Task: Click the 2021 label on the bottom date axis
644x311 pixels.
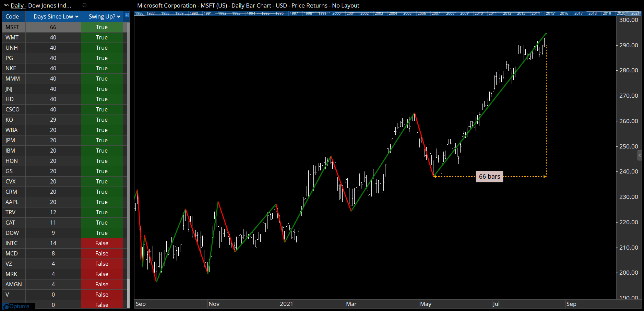Action: pos(286,304)
